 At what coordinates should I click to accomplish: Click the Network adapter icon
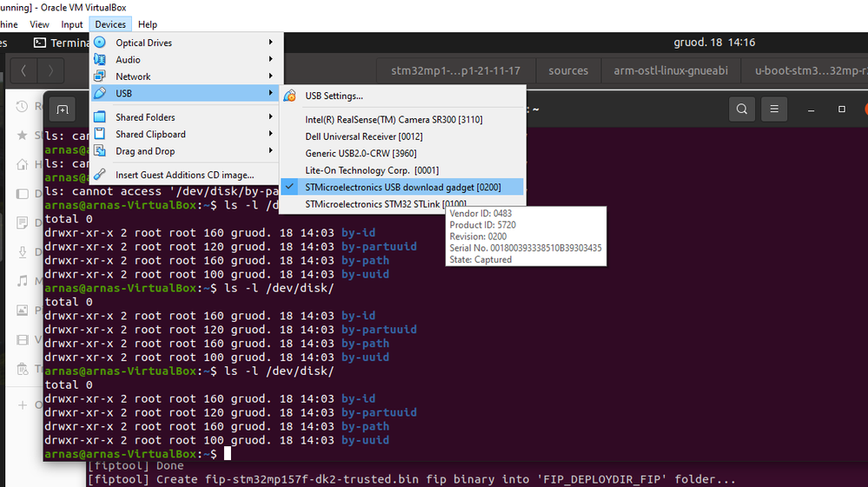pyautogui.click(x=100, y=76)
